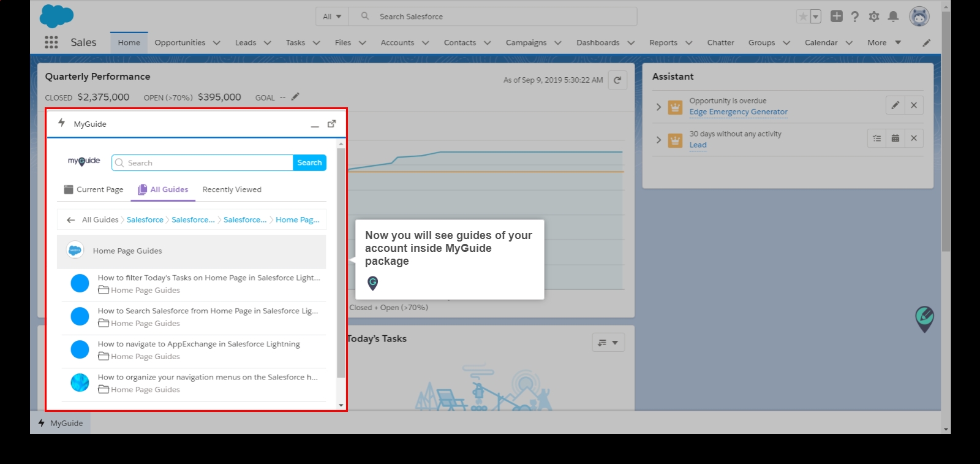Create task for the 30 days inactivity lead
The width and height of the screenshot is (980, 464).
point(877,139)
